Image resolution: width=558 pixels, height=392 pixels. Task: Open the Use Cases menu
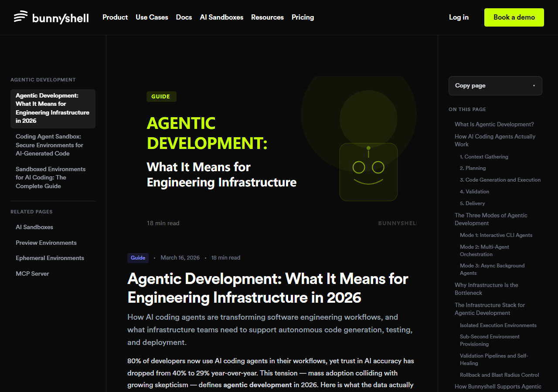click(152, 17)
